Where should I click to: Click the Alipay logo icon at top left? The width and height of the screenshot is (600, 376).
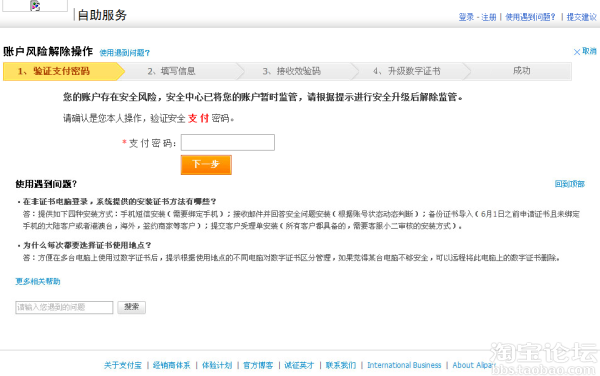click(35, 5)
